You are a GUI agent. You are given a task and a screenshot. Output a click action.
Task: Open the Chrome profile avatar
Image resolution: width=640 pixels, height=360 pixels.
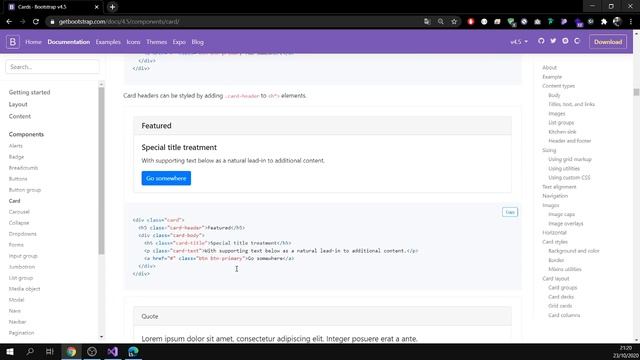coord(617,22)
